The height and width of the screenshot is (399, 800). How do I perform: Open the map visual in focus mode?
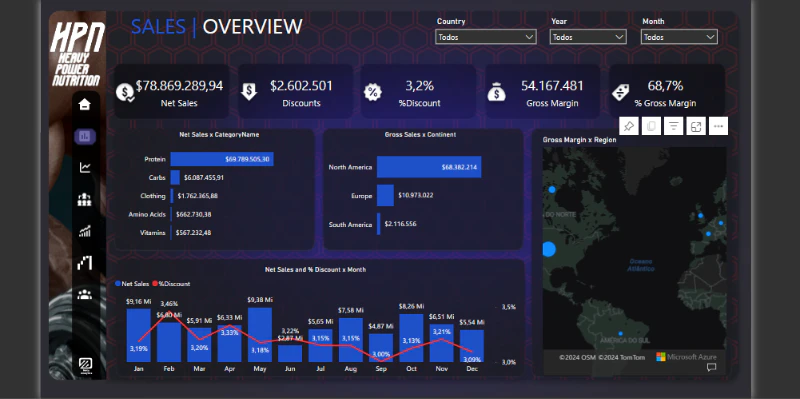(696, 126)
